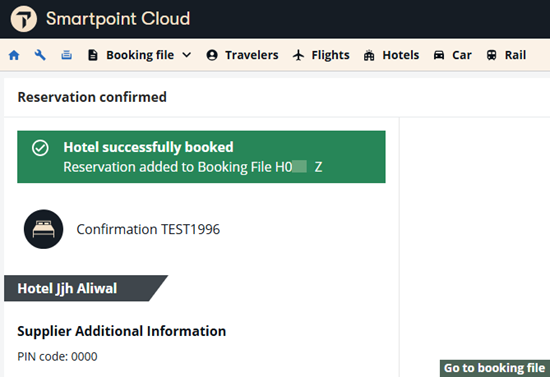Click the Smartpoint Cloud logo icon

point(24,19)
